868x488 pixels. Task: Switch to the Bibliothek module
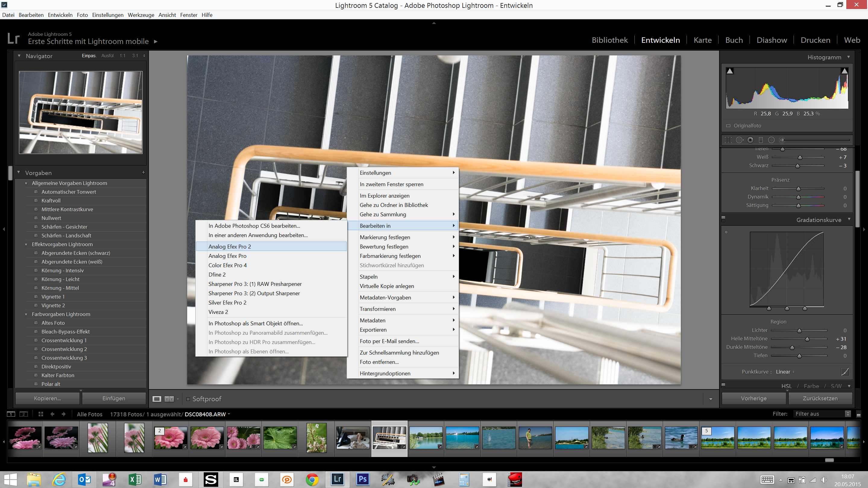tap(610, 40)
